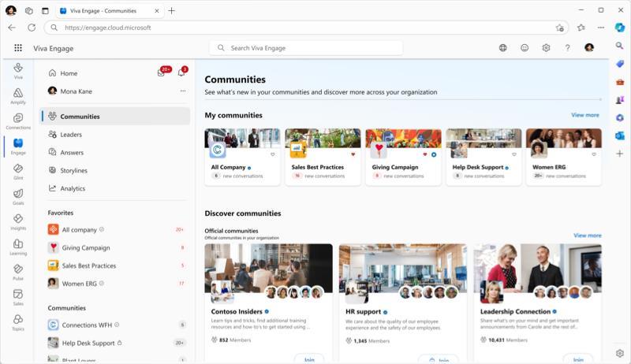Viewport: 631px width, 364px height.
Task: Toggle favorite heart on All Company card
Action: click(x=273, y=154)
